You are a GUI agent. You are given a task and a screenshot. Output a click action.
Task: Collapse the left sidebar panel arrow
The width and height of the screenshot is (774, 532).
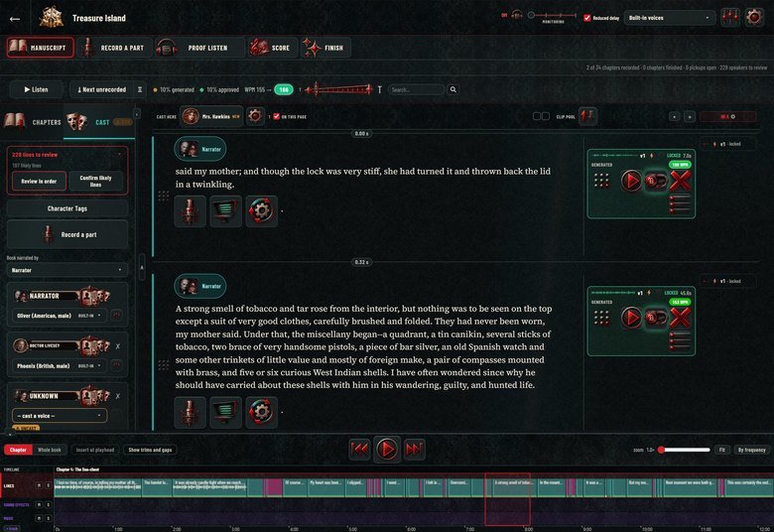pos(137,114)
